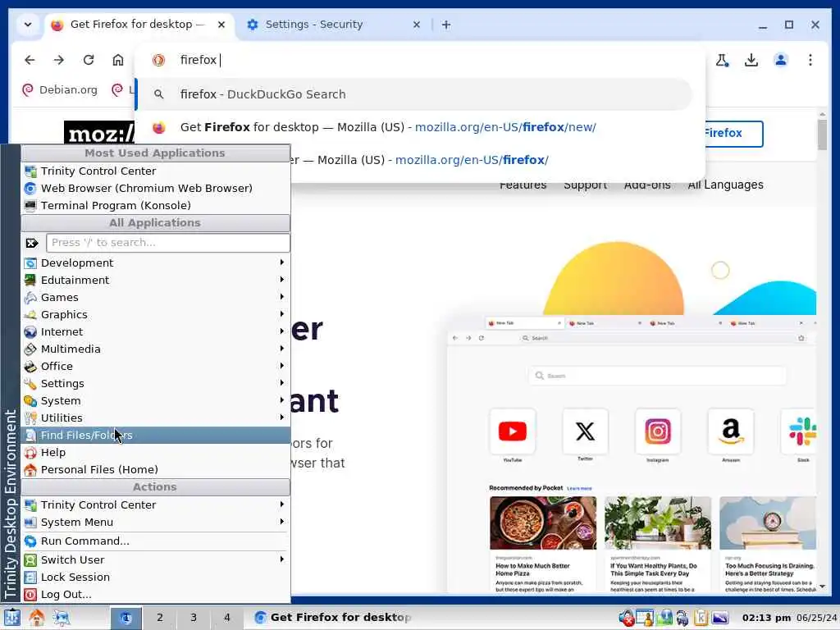Open the Features navigation link
840x630 pixels.
point(523,185)
